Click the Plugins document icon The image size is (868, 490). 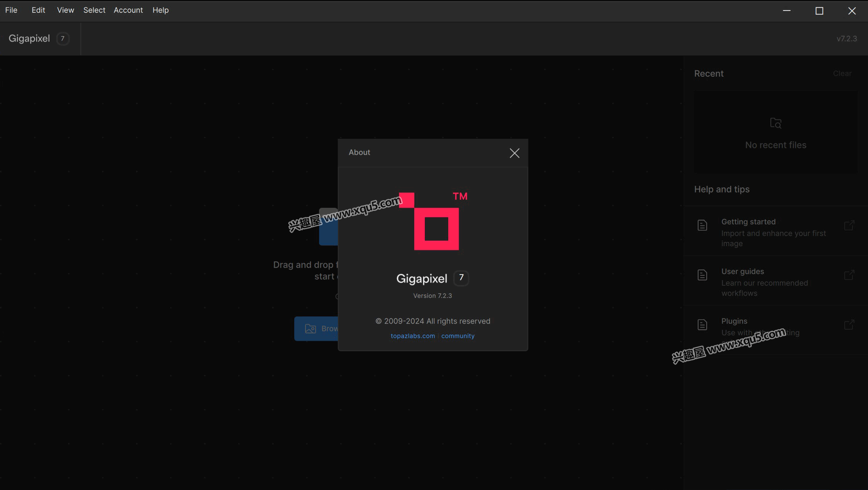click(702, 324)
